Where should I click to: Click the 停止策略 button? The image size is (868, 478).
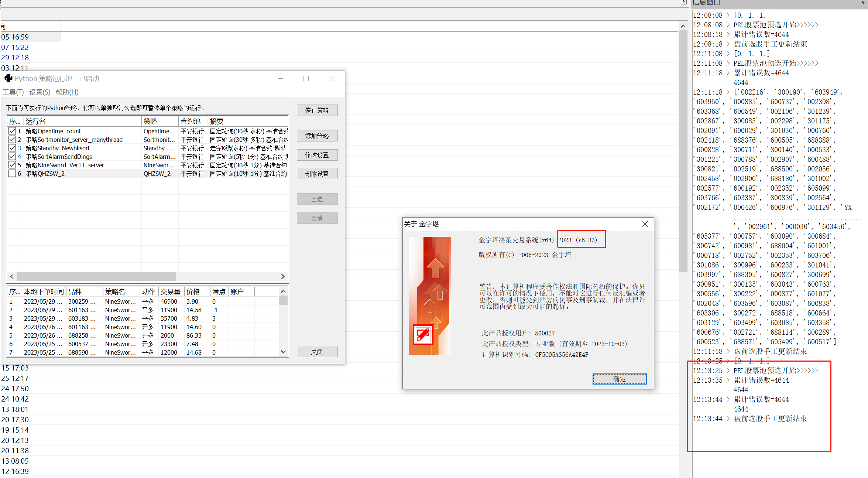317,110
